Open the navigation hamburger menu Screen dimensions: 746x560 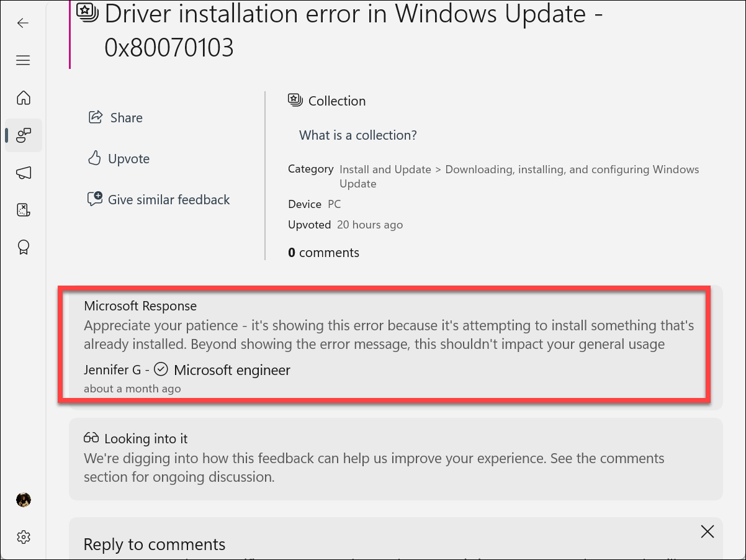23,60
